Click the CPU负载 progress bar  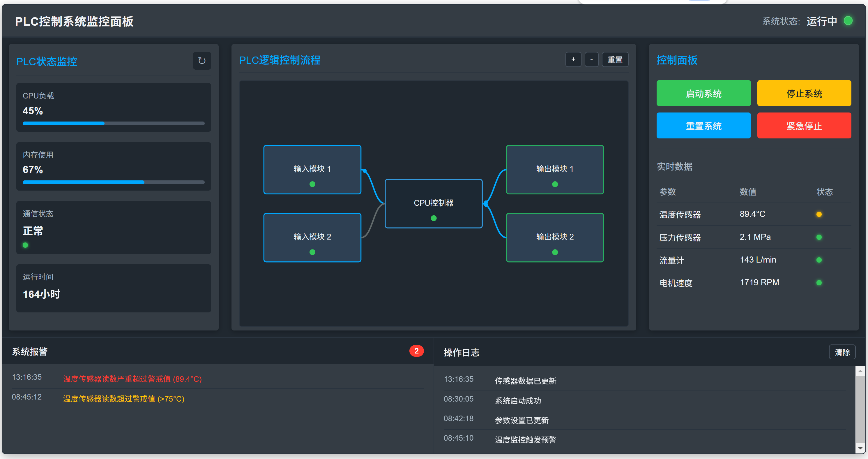click(x=114, y=124)
